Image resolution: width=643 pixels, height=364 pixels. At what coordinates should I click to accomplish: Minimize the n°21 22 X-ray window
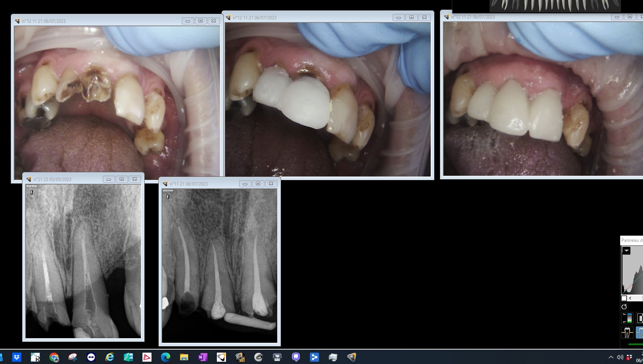[x=109, y=179]
